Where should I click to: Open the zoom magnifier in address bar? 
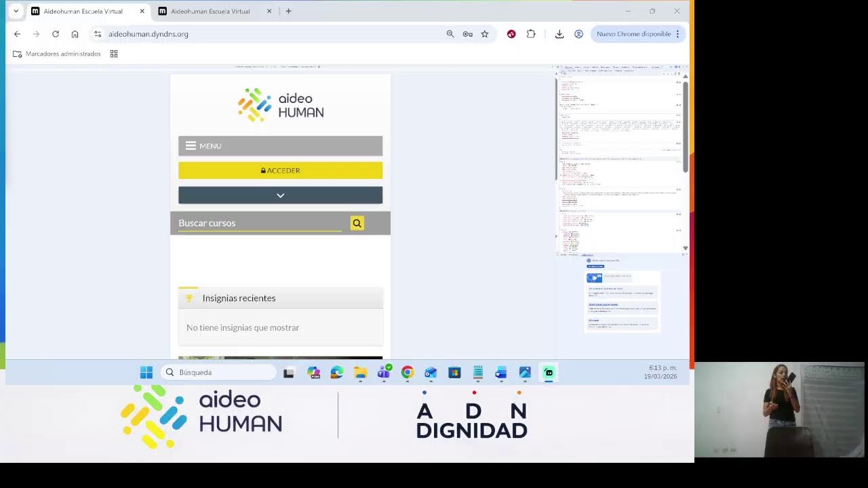coord(450,34)
